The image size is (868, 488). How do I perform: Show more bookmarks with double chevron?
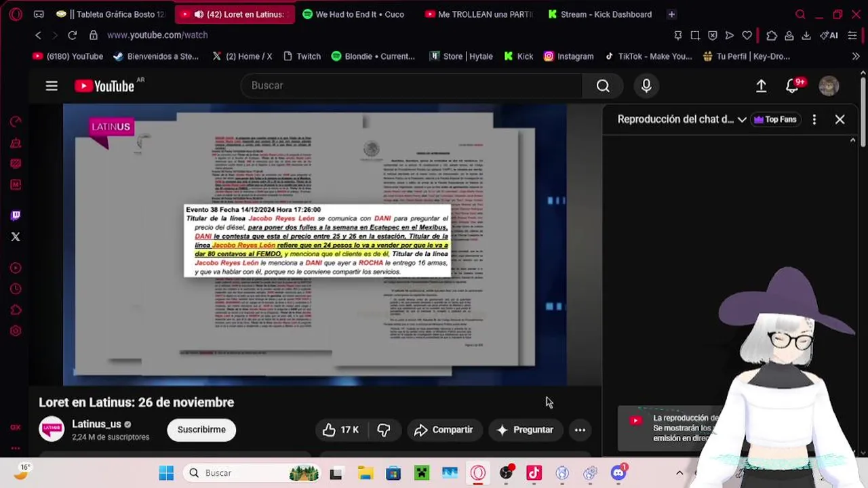tap(856, 56)
